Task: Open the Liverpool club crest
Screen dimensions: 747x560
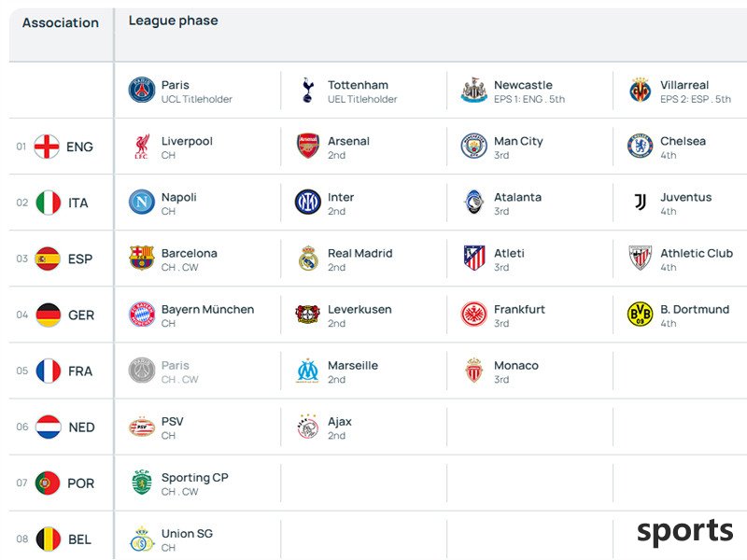Action: click(x=142, y=147)
